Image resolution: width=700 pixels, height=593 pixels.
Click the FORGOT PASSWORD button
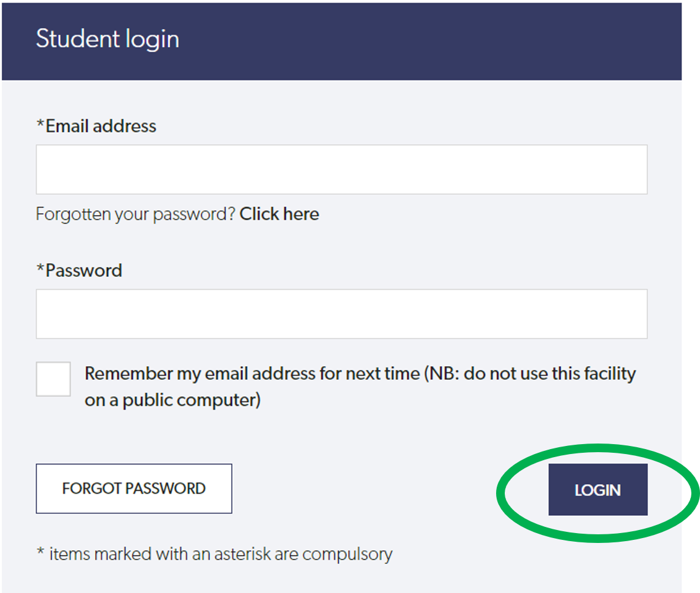click(134, 489)
